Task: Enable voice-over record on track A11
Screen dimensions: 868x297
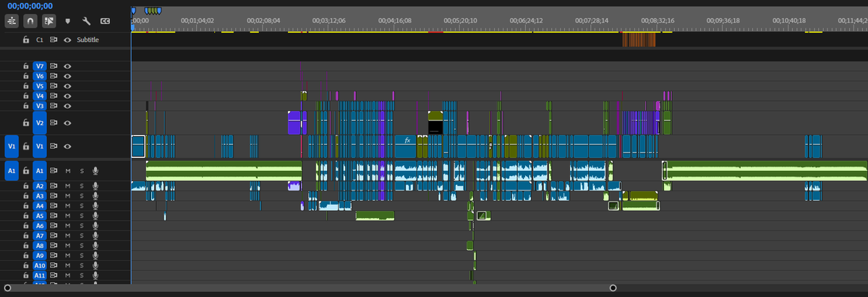Action: [x=95, y=276]
